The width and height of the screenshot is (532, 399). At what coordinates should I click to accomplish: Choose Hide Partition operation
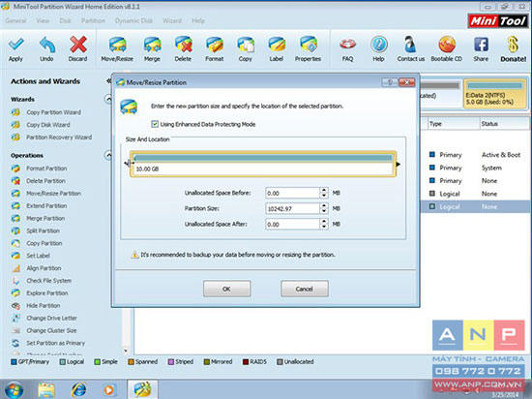click(44, 306)
